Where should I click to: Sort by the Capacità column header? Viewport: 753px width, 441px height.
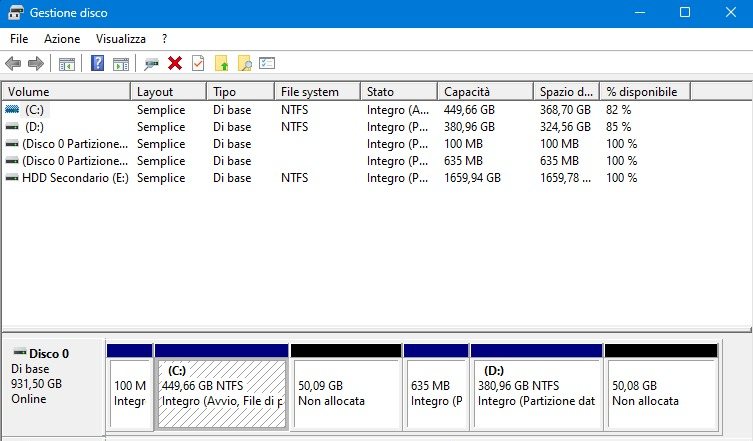486,91
